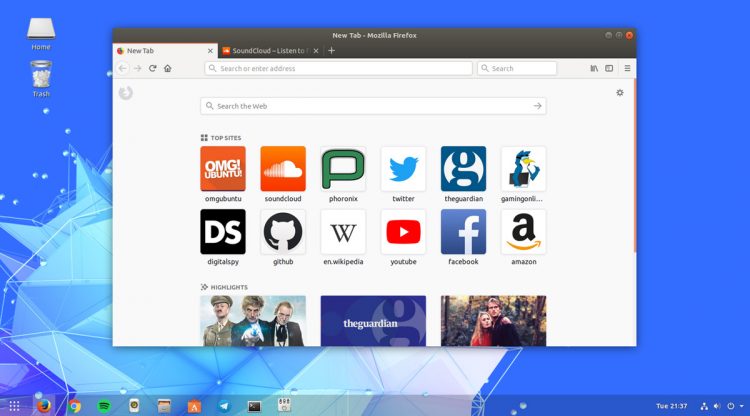Launch Spotify from the dock

104,406
